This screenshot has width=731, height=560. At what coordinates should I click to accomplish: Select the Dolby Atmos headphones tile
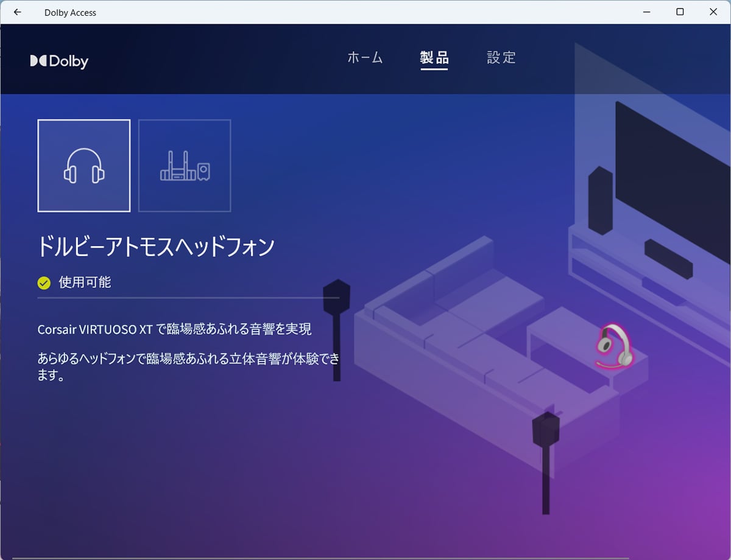(84, 166)
